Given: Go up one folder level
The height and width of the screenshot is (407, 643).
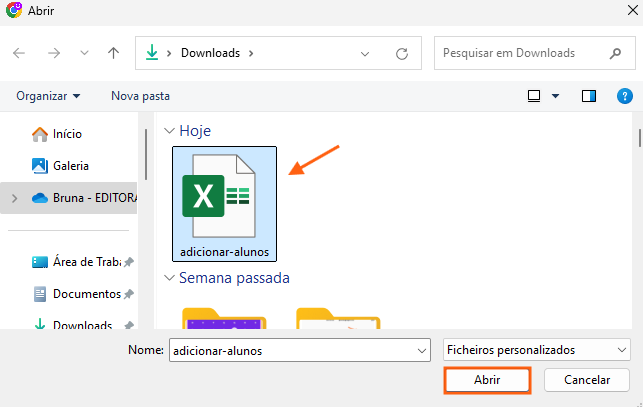Looking at the screenshot, I should click(x=113, y=53).
